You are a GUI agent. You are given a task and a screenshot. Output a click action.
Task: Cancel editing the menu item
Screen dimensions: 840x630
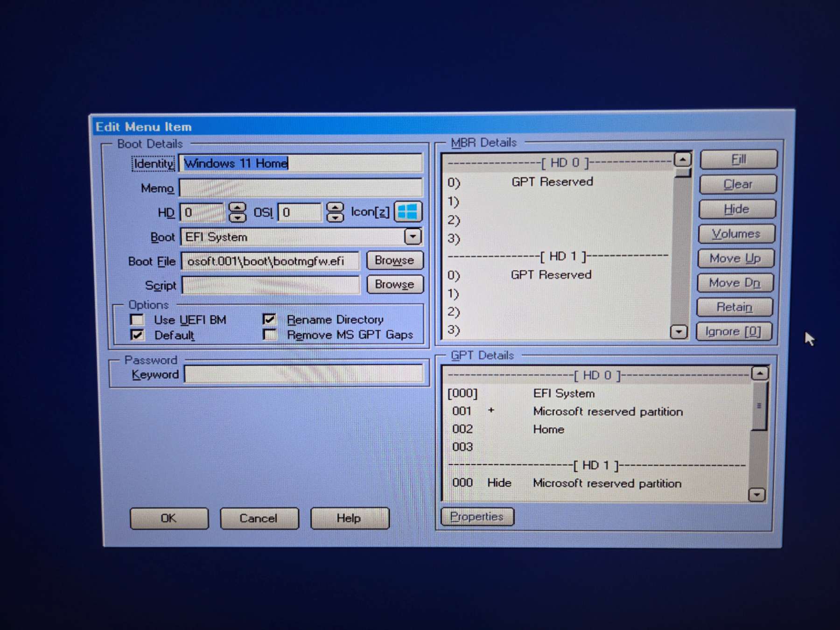(x=259, y=518)
